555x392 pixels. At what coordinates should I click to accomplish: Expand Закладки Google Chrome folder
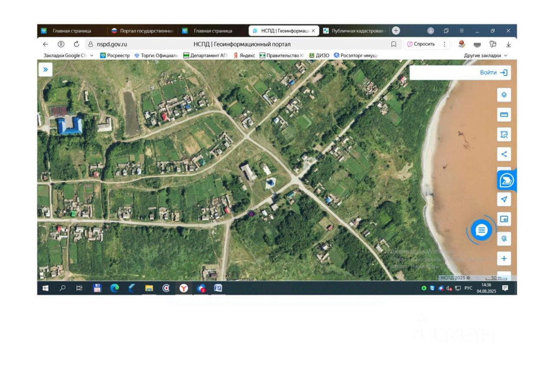(69, 56)
